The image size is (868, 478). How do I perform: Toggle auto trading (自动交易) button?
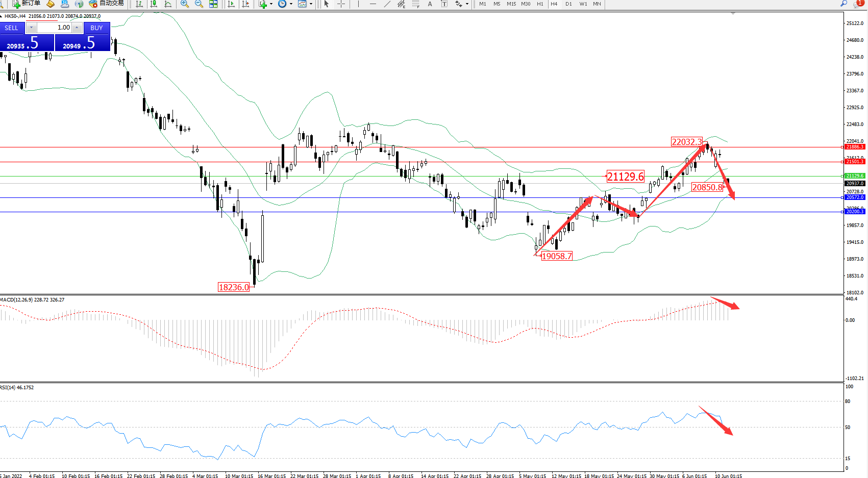(x=107, y=4)
